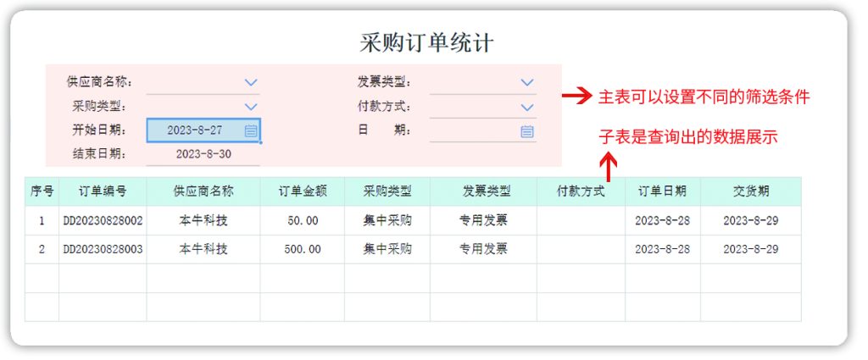Click 2023-8-29 delivery date in row 2
The height and width of the screenshot is (360, 868).
(751, 249)
